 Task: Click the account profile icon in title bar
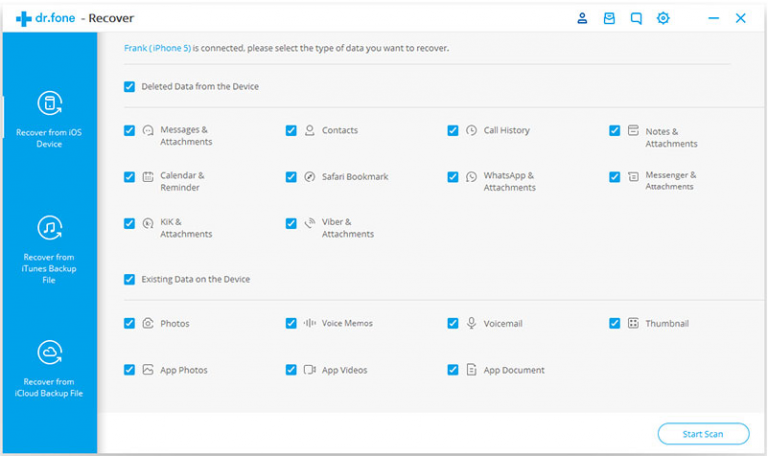point(582,18)
